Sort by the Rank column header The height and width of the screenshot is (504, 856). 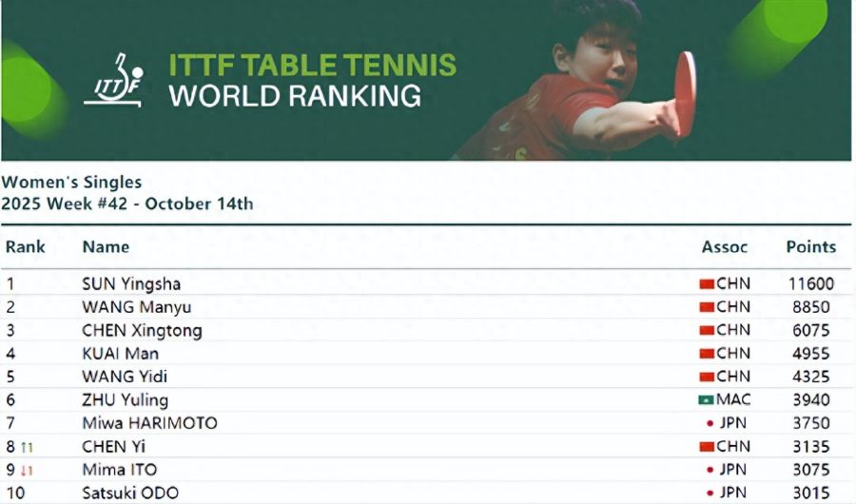[26, 247]
